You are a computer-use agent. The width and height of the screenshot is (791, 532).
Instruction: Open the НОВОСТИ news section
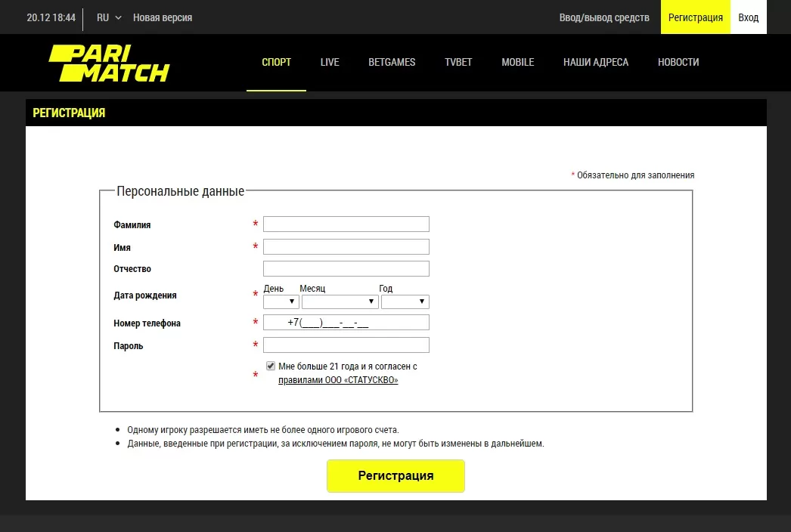click(x=678, y=62)
